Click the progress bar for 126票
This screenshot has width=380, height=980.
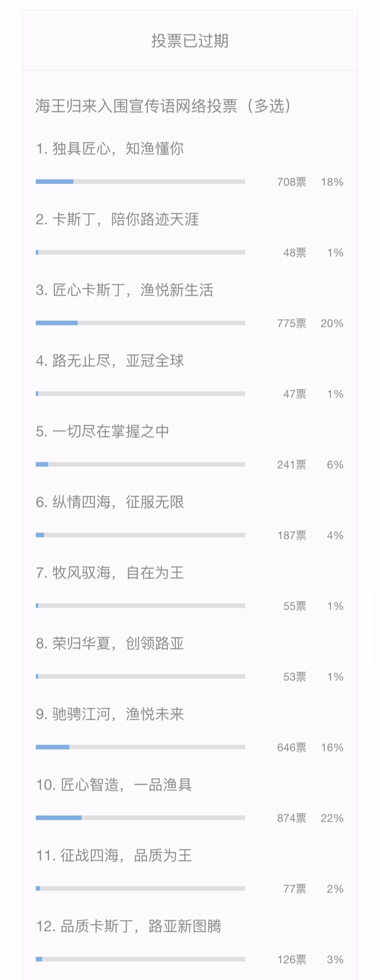click(x=140, y=959)
